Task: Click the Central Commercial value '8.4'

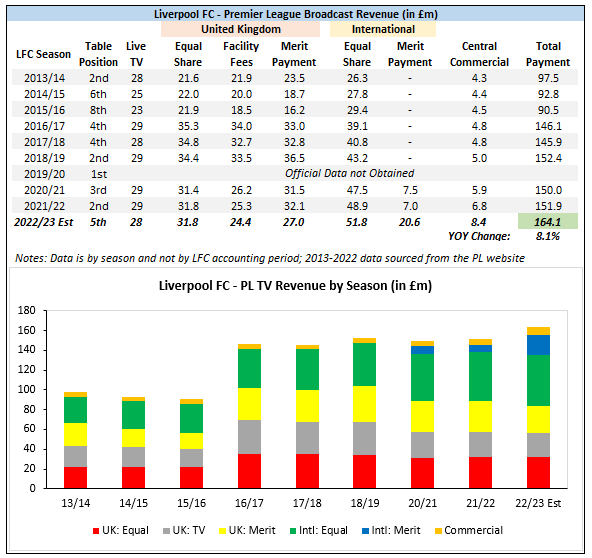Action: tap(479, 222)
